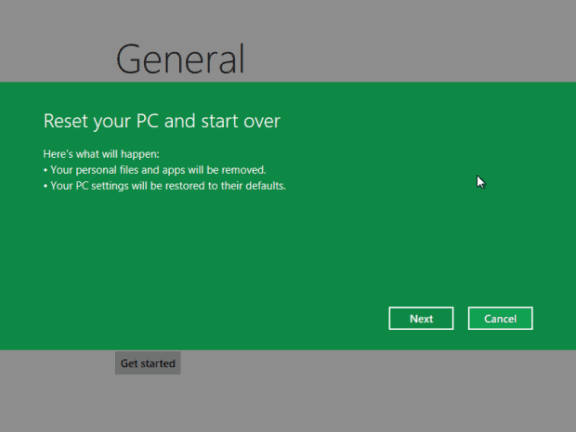Click the Next button
Viewport: 576px width, 432px height.
point(421,318)
